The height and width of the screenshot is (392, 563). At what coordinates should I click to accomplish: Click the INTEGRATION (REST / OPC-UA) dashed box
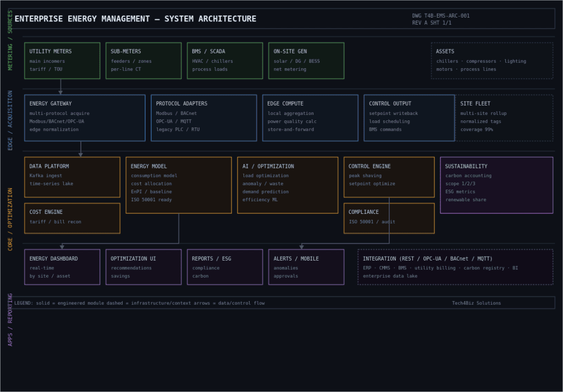455,267
